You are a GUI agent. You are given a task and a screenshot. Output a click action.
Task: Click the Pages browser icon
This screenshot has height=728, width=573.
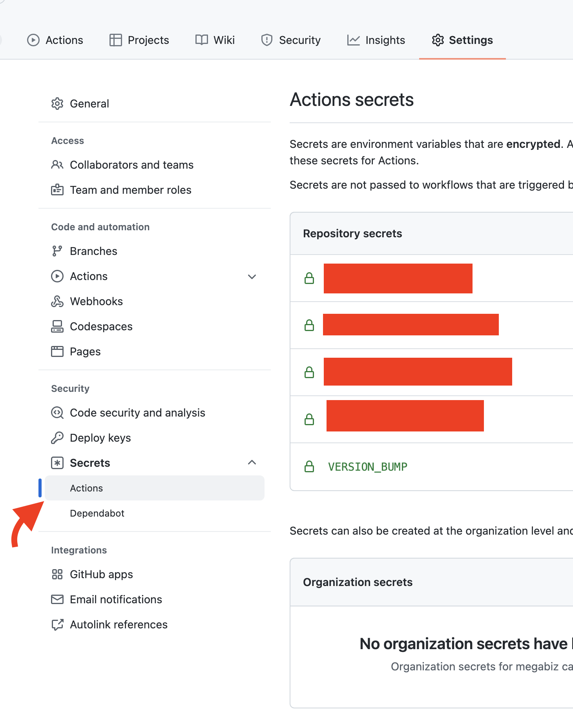click(57, 351)
